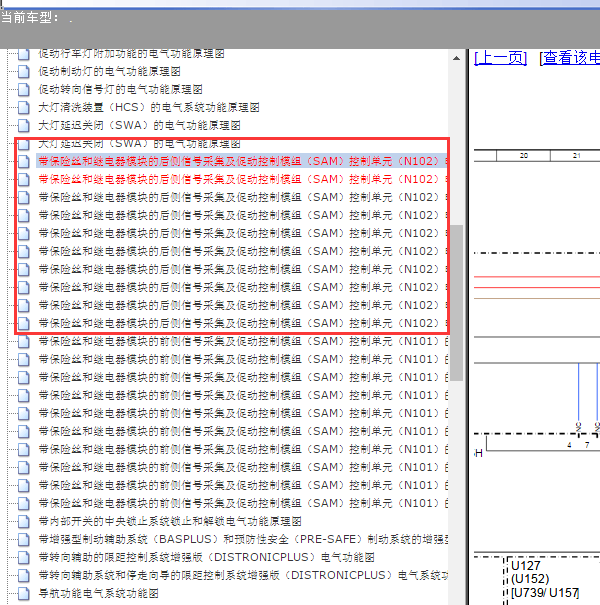Click document icon of the unhighlighted red SAM N102 row
The height and width of the screenshot is (605, 600).
pos(24,180)
